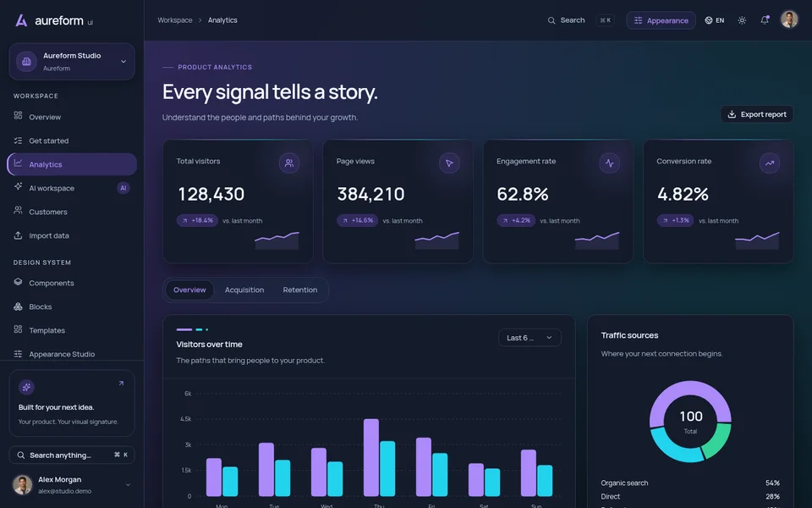Open Customers page in the sidebar
This screenshot has height=508, width=812.
(72, 212)
